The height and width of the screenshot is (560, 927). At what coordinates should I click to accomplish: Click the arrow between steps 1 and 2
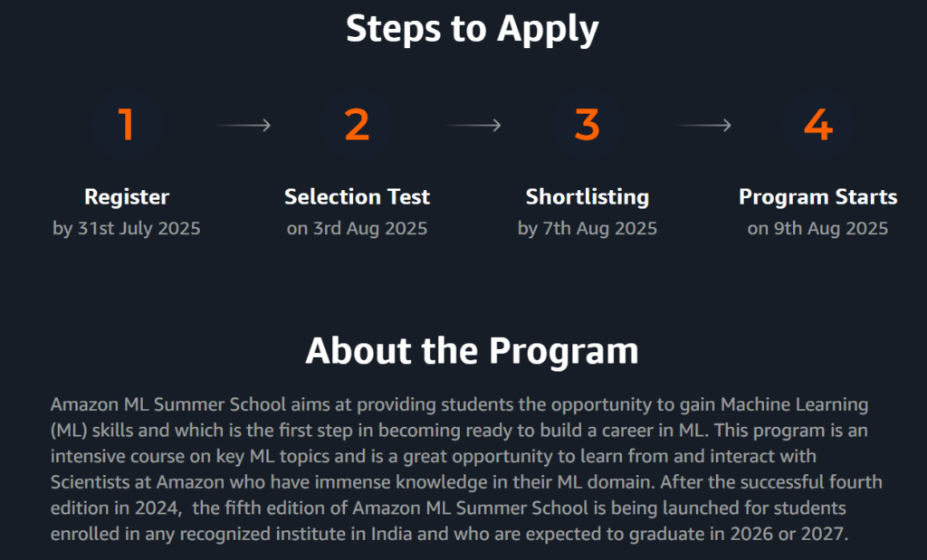pyautogui.click(x=244, y=126)
